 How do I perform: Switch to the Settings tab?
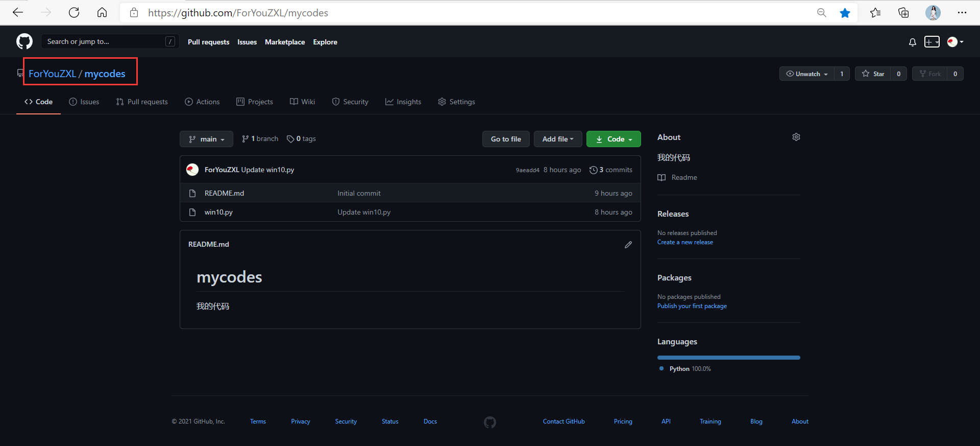coord(456,102)
